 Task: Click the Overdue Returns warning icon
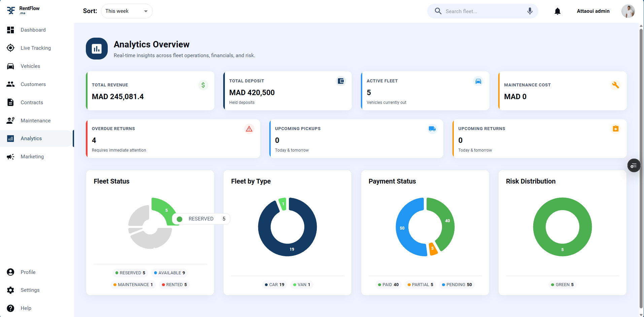click(249, 129)
